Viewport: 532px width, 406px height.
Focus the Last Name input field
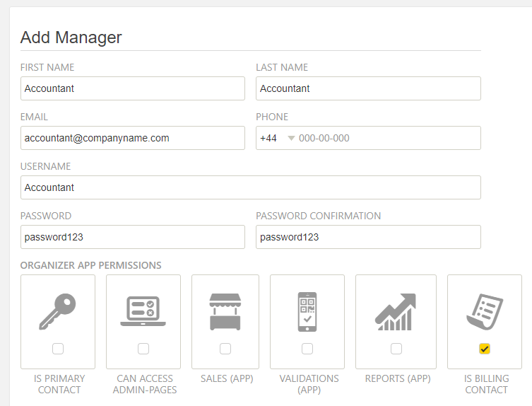click(368, 88)
